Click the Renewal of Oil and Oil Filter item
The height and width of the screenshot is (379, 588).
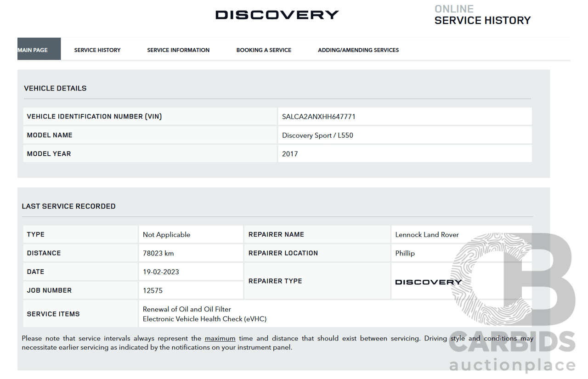point(187,309)
